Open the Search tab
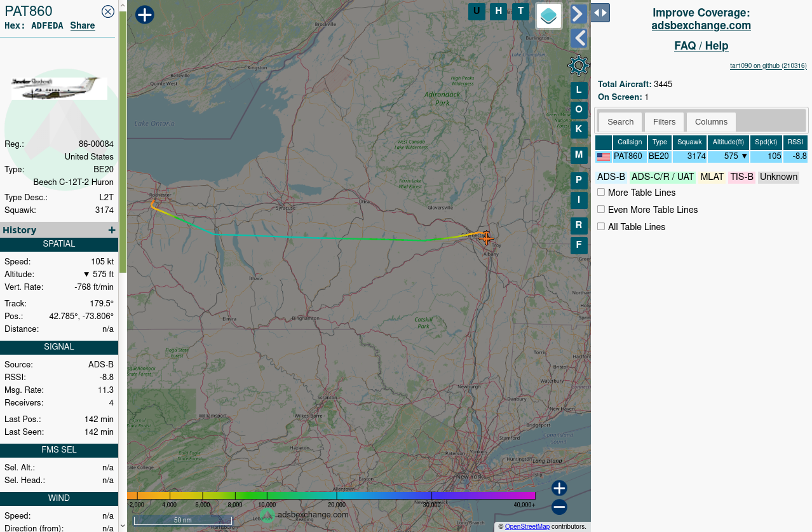The height and width of the screenshot is (532, 812). tap(621, 122)
